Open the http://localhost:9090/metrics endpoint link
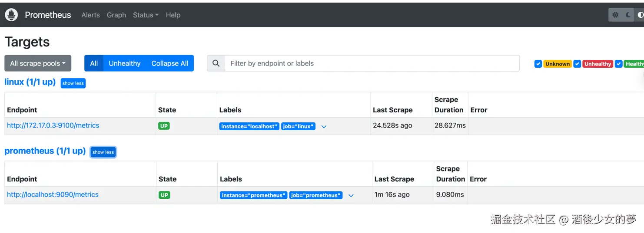 coord(53,194)
